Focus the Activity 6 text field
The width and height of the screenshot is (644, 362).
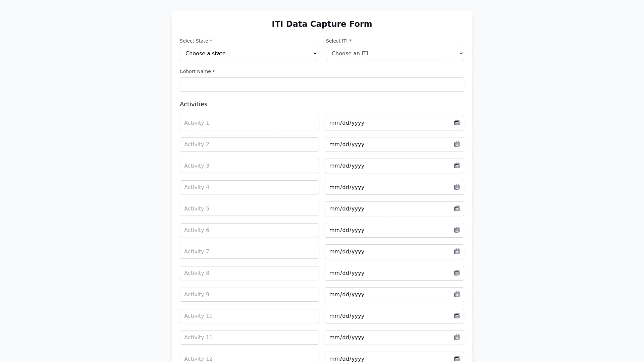[249, 230]
